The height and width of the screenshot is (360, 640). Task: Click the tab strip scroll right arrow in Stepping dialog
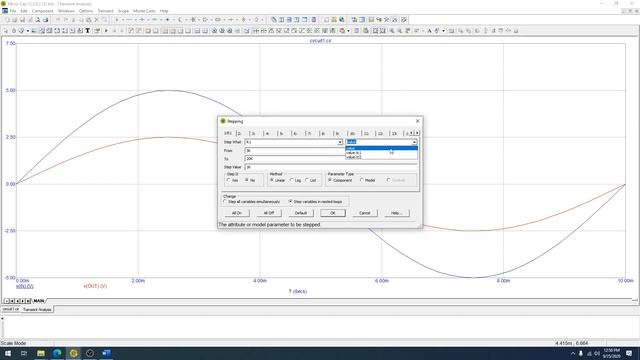coord(417,133)
